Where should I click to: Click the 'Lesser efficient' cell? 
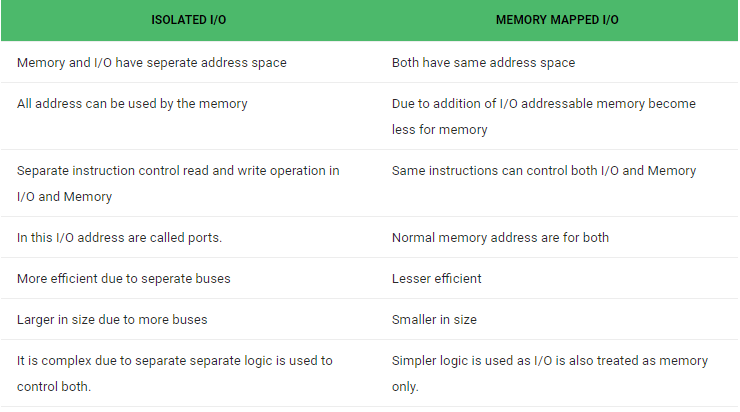pos(436,279)
